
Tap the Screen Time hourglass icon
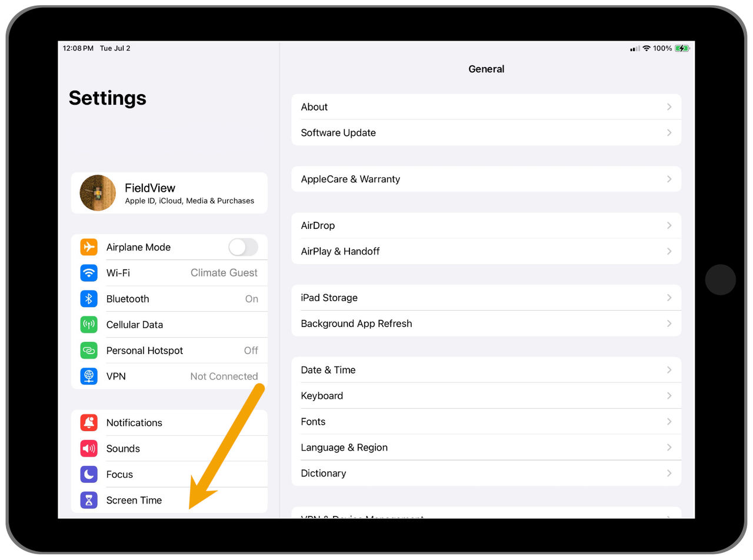pyautogui.click(x=89, y=500)
